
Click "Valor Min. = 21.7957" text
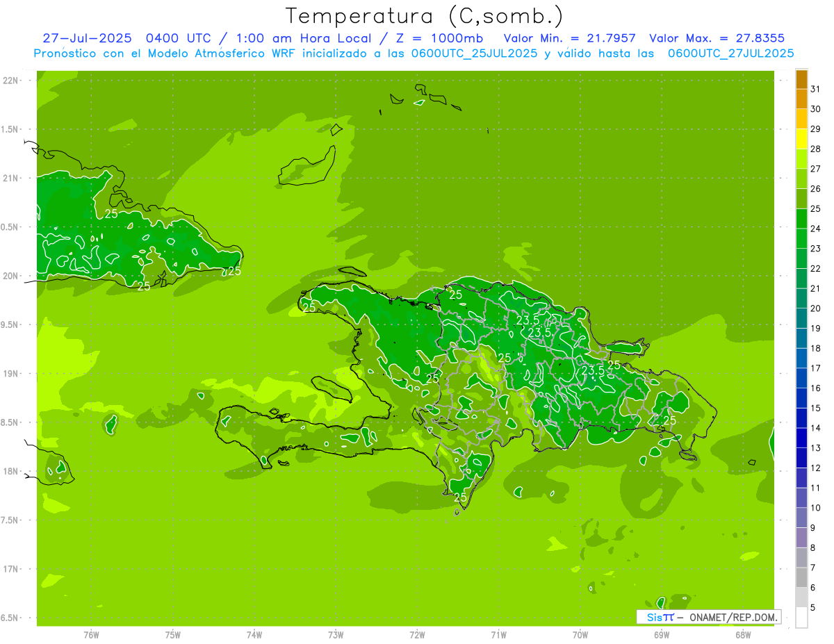coord(569,38)
